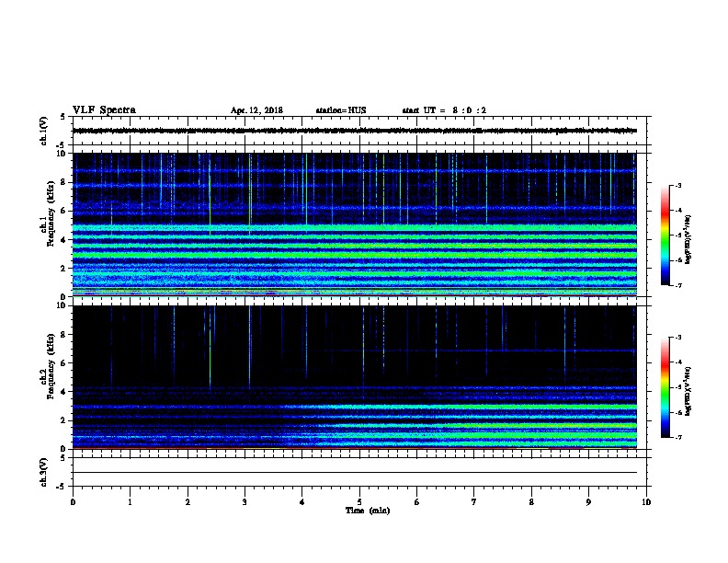This screenshot has width=728, height=563.
Task: Click the "station=HUS" header label
Action: [x=341, y=110]
